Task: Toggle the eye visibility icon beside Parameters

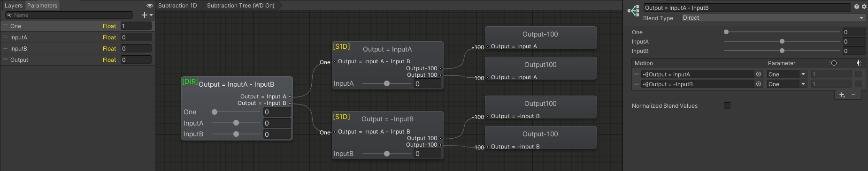Action: [150, 6]
